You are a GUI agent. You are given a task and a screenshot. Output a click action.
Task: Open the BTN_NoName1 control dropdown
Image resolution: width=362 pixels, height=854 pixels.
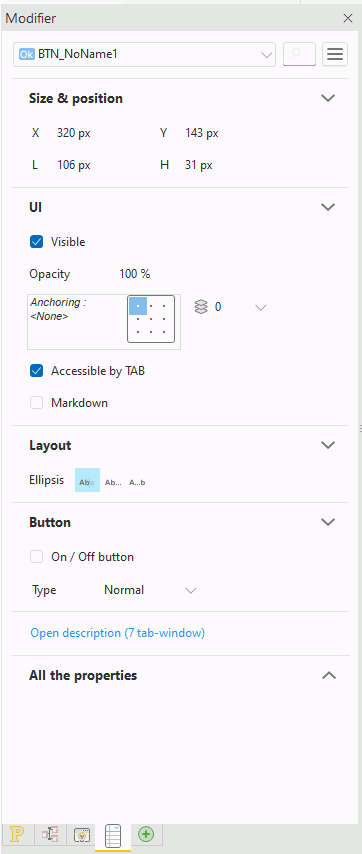tap(144, 54)
